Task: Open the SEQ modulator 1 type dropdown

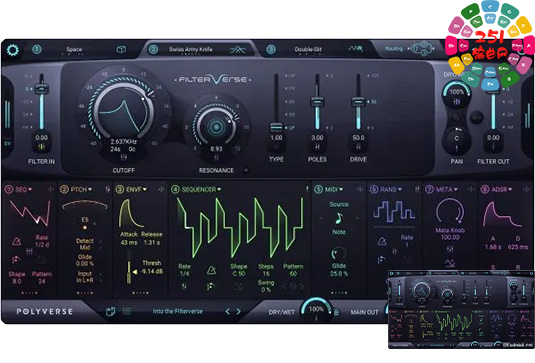Action: [24, 189]
